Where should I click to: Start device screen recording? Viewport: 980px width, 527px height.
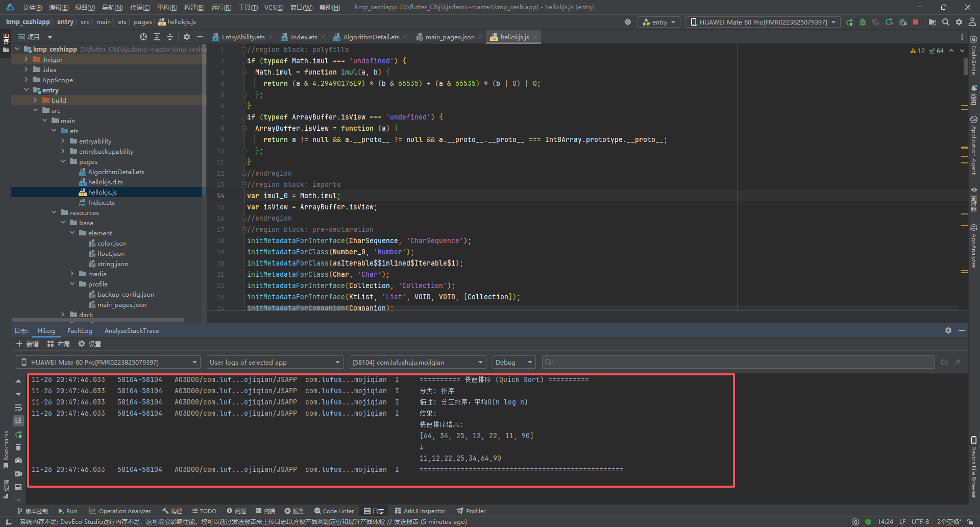18,474
